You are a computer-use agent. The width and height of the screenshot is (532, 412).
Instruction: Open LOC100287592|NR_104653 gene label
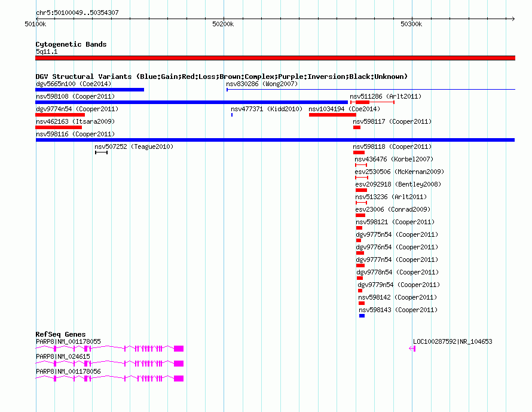point(452,341)
